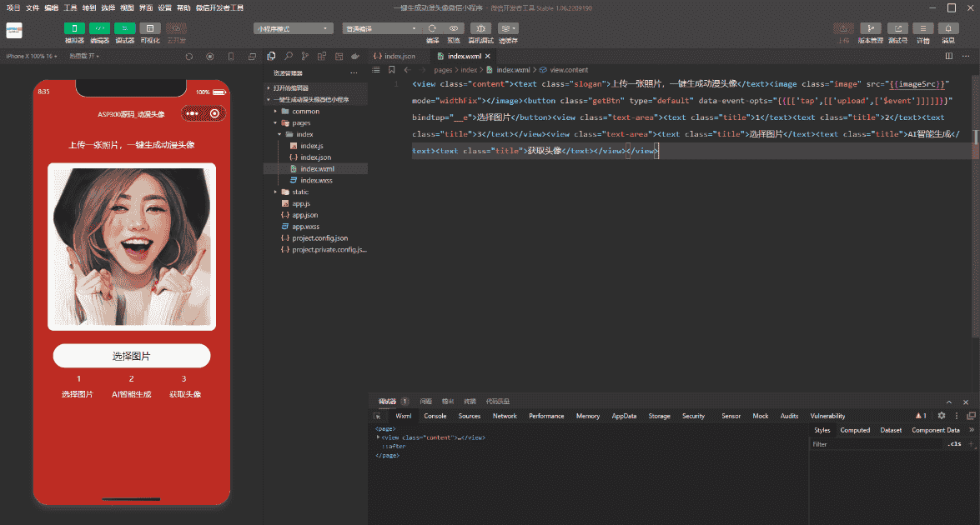This screenshot has height=525, width=980.
Task: Open 版本管理 version control
Action: (x=870, y=28)
